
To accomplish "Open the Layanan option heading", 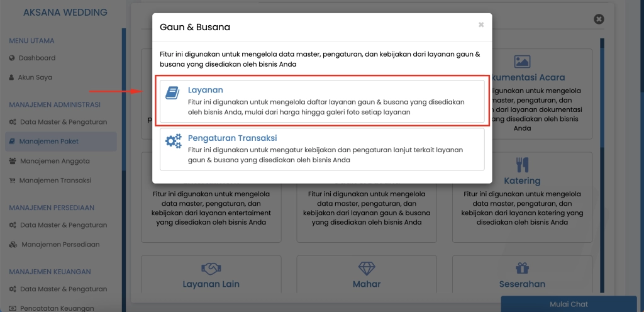I will tap(206, 90).
